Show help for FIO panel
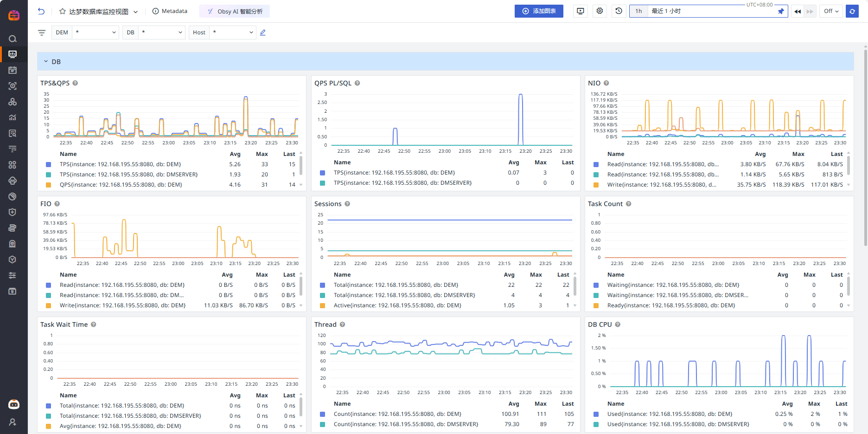 coord(57,204)
